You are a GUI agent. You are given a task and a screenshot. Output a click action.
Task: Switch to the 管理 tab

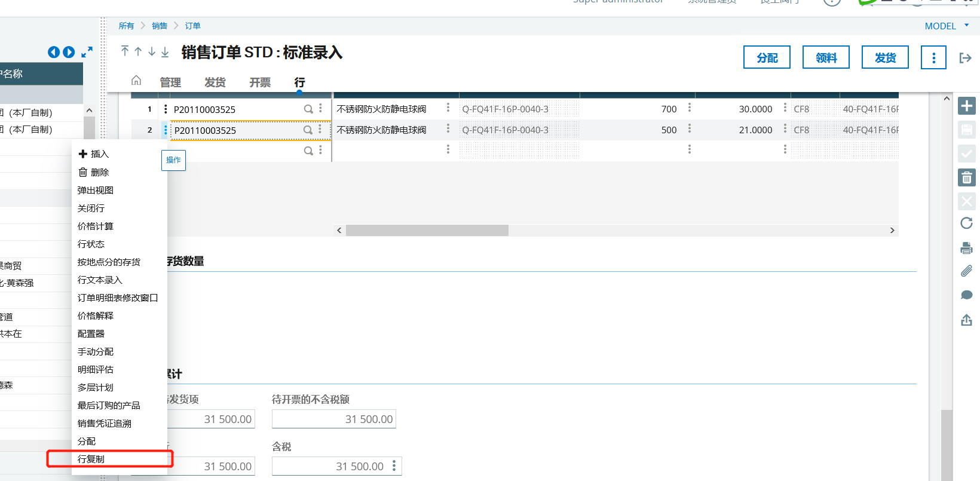pos(170,82)
